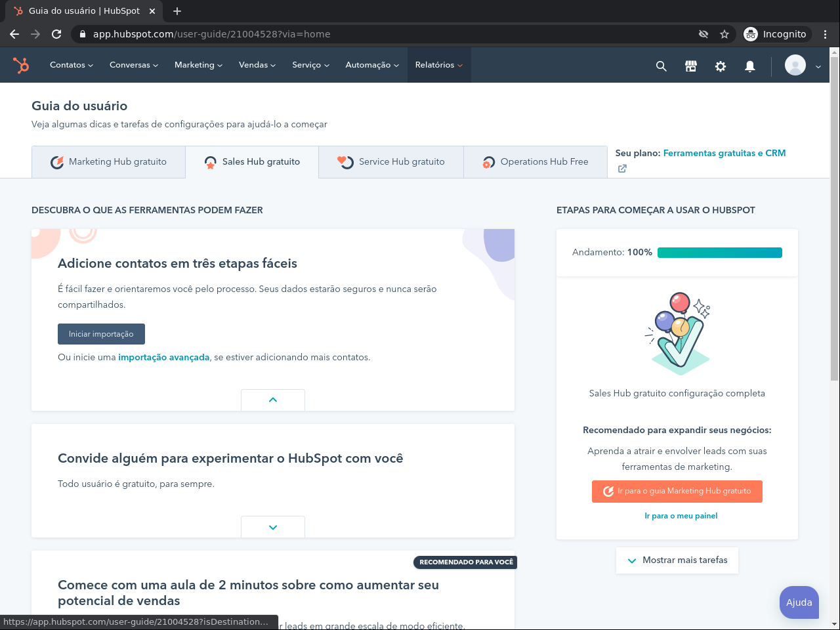Follow the importação avançada link

164,358
